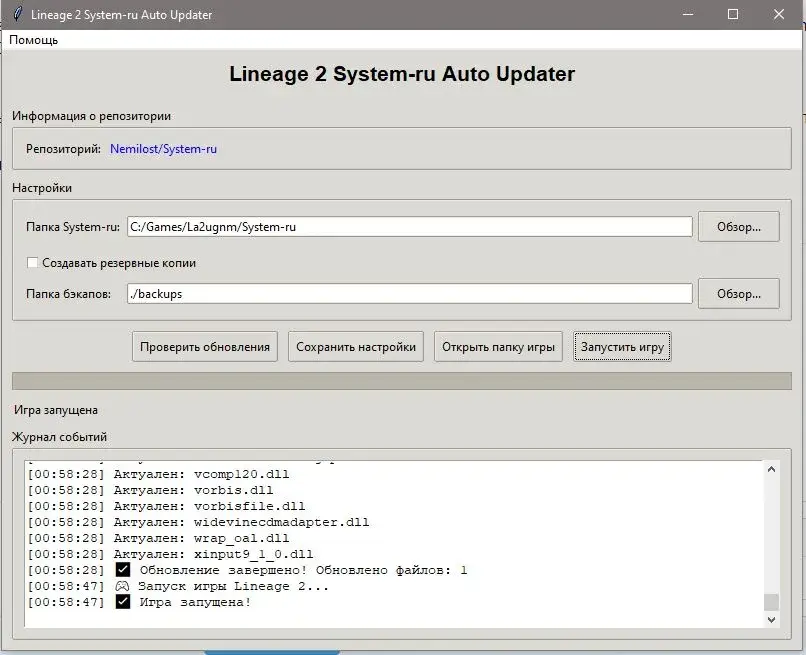Maximize the updater window
Screen dimensions: 806x655
pos(733,14)
